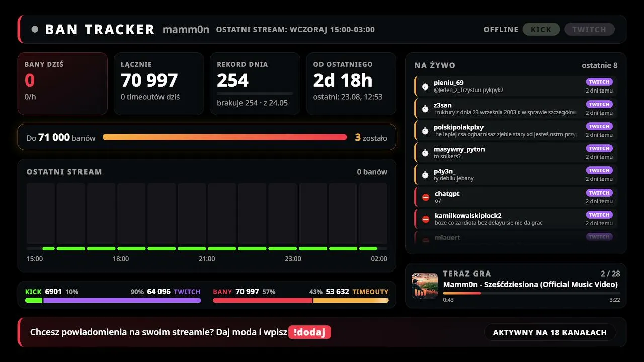Click the grey status dot before BAN TRACKER

coord(35,29)
